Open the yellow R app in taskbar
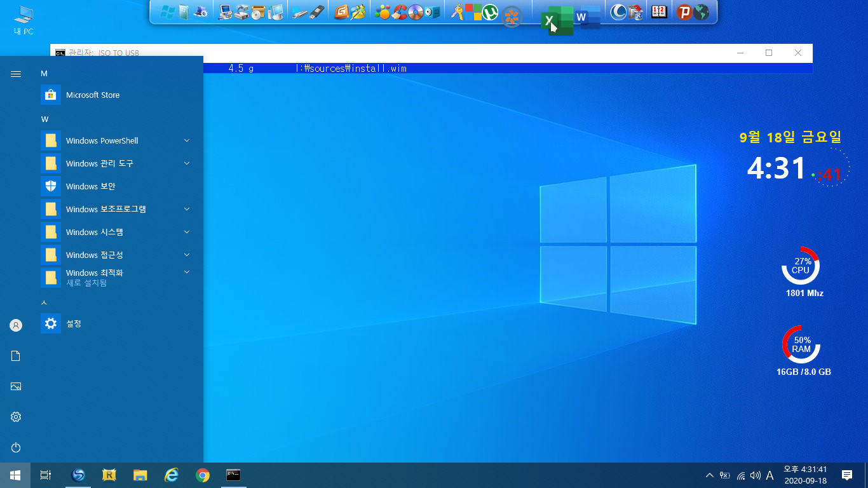 (x=109, y=475)
